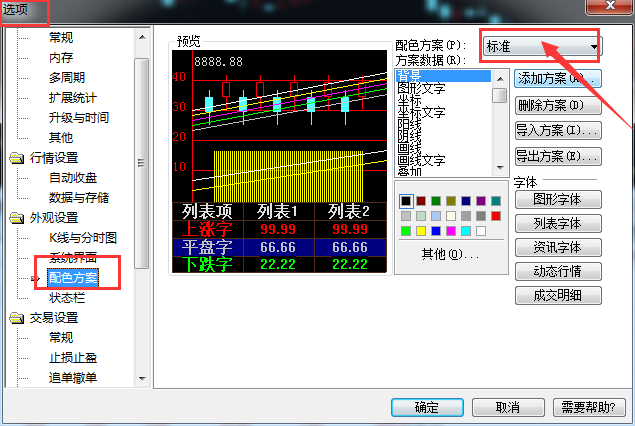Select 多周期 in the options tree

[x=67, y=77]
